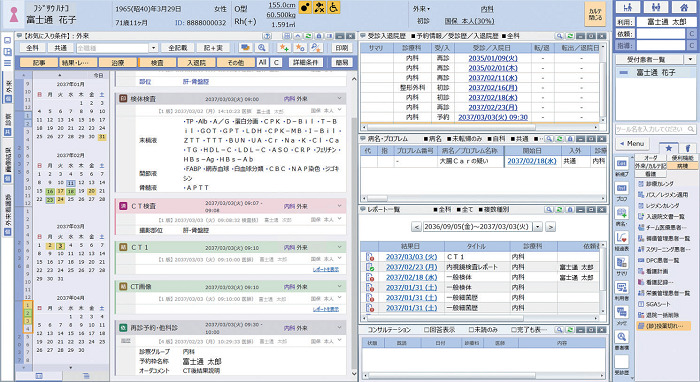
Task: Click the search icon in the 病名・プロブレム panel header
Action: click(550, 139)
